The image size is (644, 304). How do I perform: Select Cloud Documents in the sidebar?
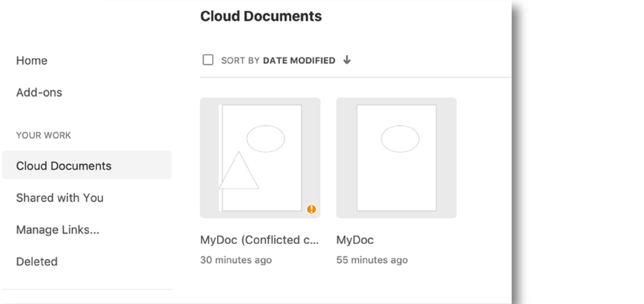tap(64, 166)
